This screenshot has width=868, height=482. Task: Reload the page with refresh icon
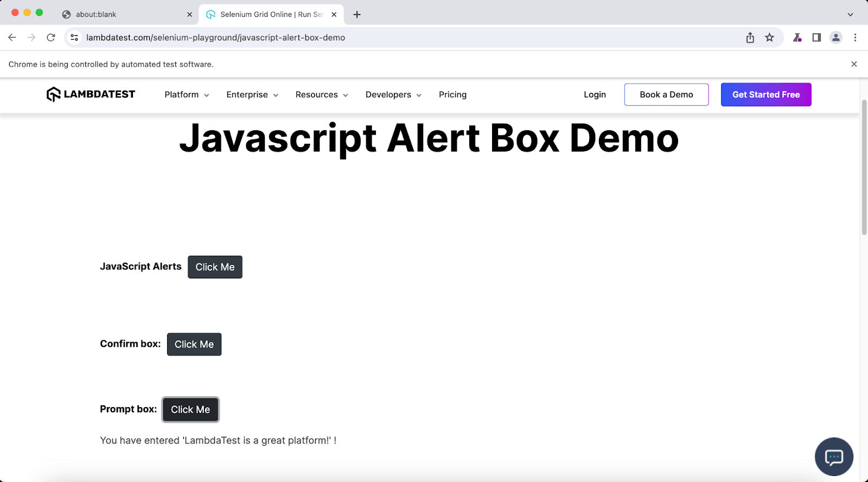point(51,37)
